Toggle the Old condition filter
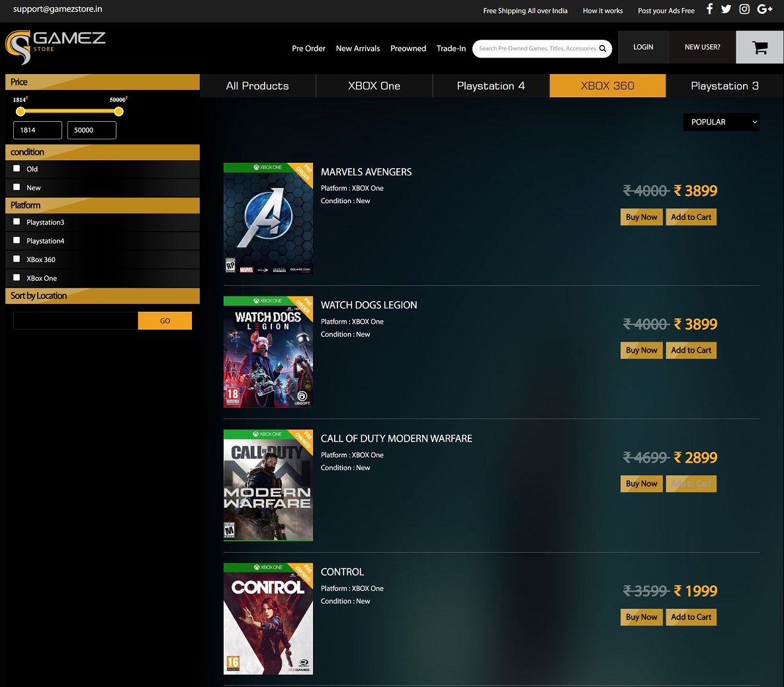784x687 pixels. point(17,168)
